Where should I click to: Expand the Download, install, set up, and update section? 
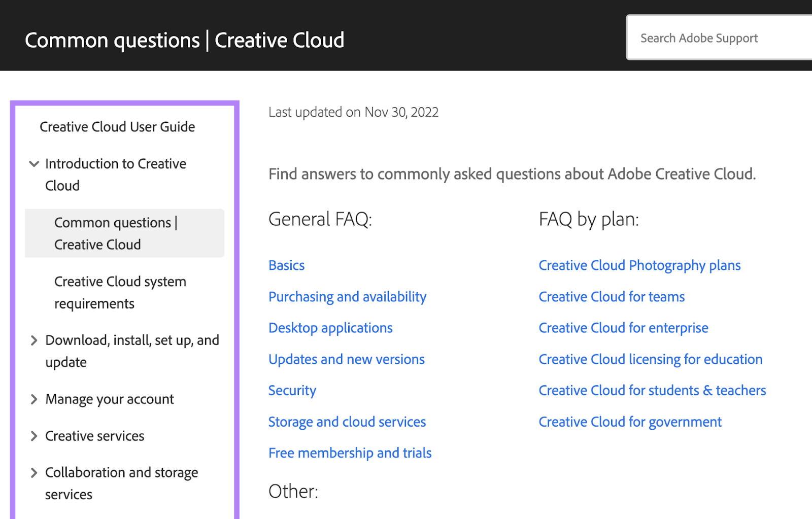pos(33,340)
